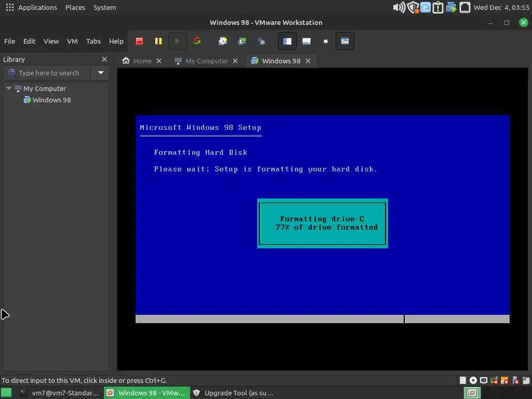
Task: Click the show desktop button
Action: 6,393
